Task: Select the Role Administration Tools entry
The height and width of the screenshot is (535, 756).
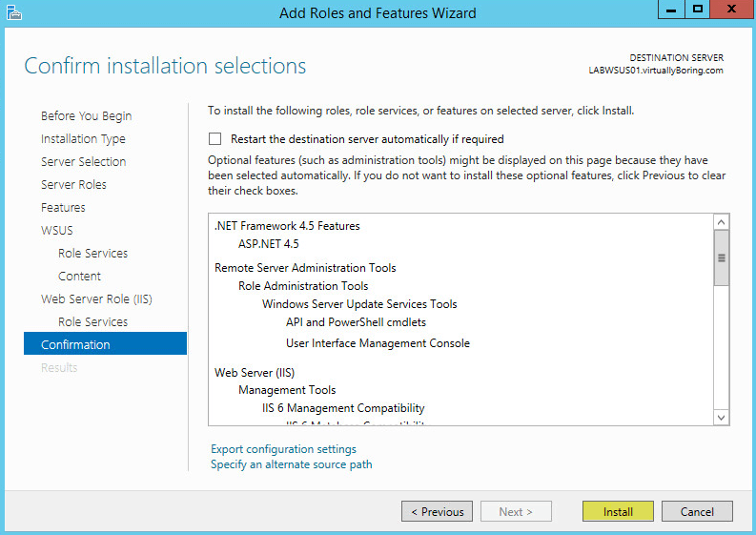Action: point(303,286)
